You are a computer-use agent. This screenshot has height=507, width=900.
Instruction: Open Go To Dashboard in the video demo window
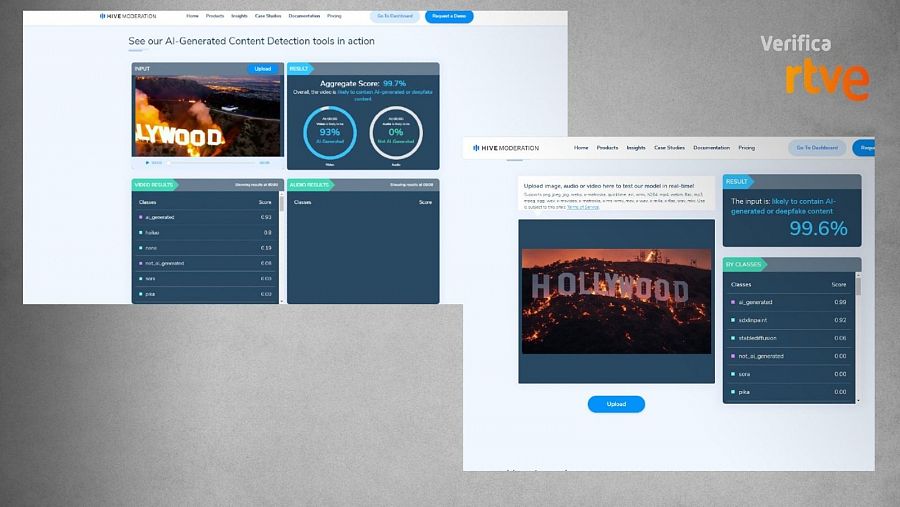pyautogui.click(x=394, y=16)
